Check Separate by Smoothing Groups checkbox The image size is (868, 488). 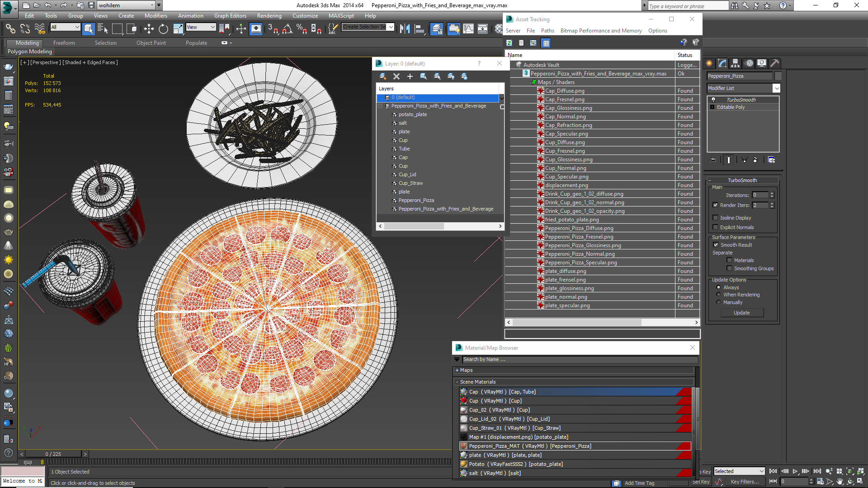(729, 268)
